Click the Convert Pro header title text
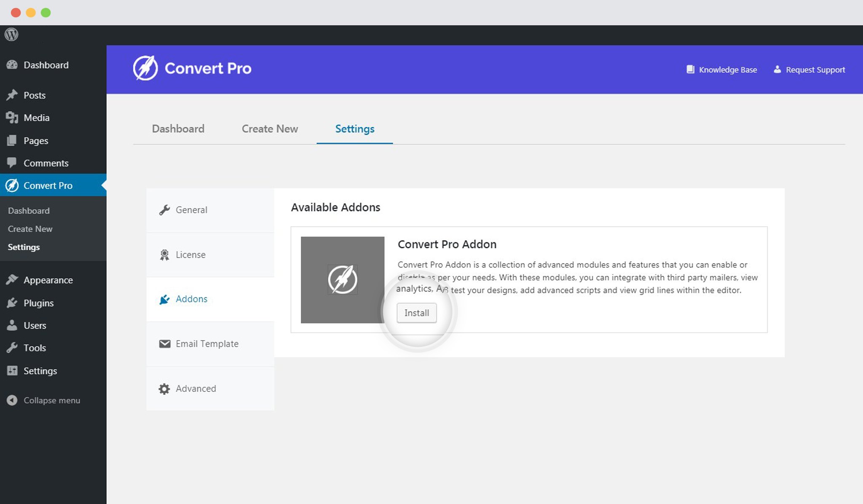Screen dimensions: 863x504 coord(208,68)
